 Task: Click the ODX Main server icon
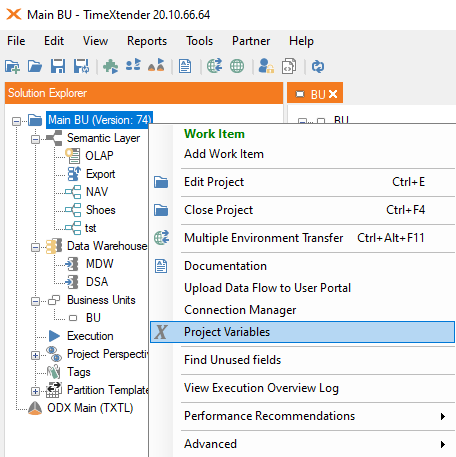(35, 408)
